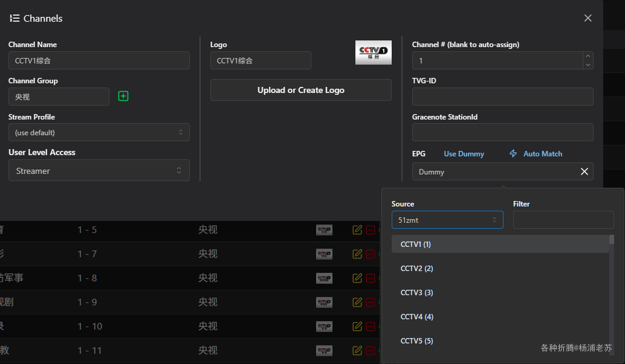The image size is (625, 364).
Task: Click the Channel # number field
Action: pos(497,60)
